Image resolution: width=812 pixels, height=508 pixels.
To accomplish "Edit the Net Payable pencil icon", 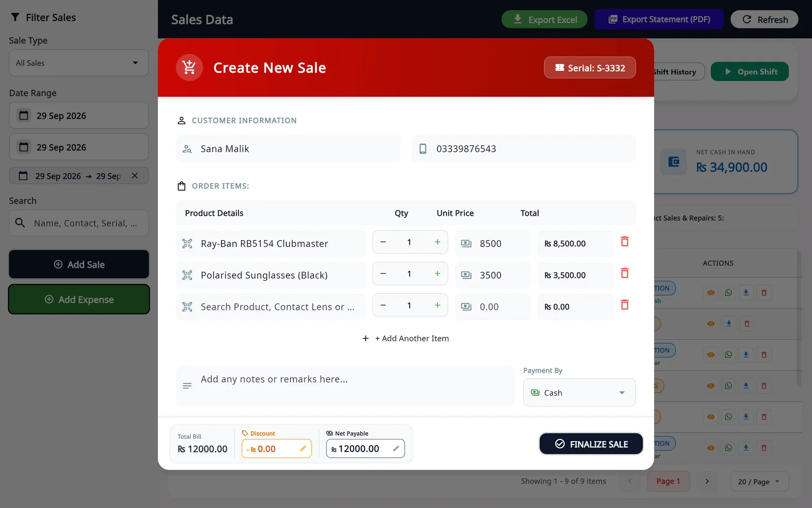I will coord(396,449).
